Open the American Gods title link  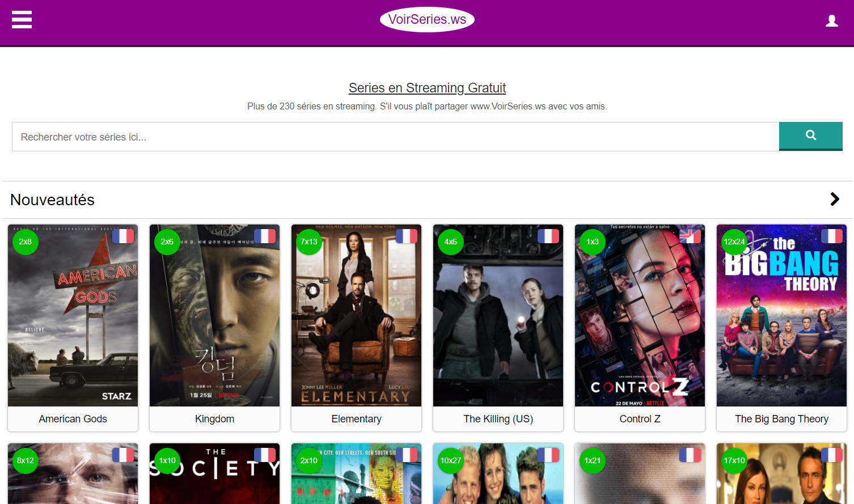73,419
